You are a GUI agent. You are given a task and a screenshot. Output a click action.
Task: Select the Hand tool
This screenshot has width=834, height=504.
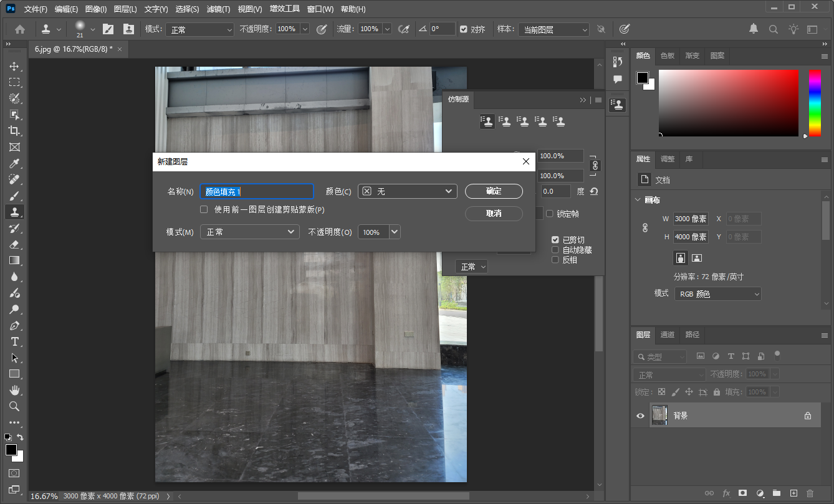(x=15, y=390)
